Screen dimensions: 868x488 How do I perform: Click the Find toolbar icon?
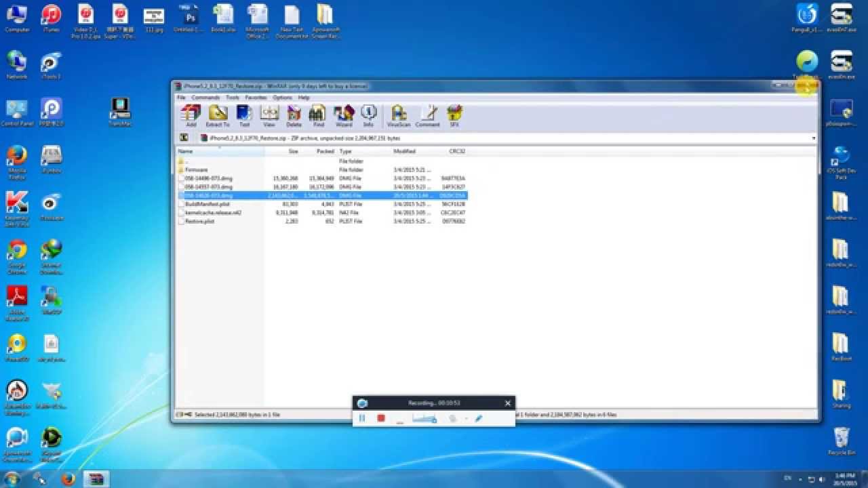(x=318, y=116)
